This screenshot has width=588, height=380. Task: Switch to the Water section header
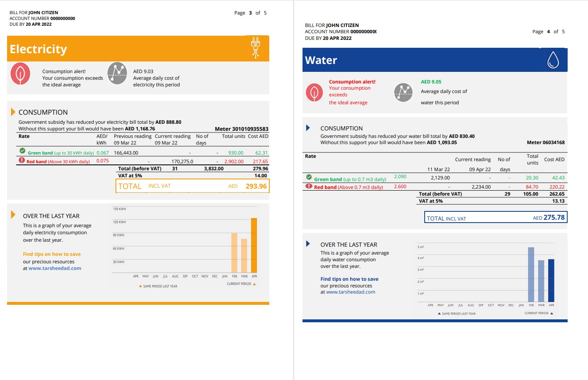(320, 60)
